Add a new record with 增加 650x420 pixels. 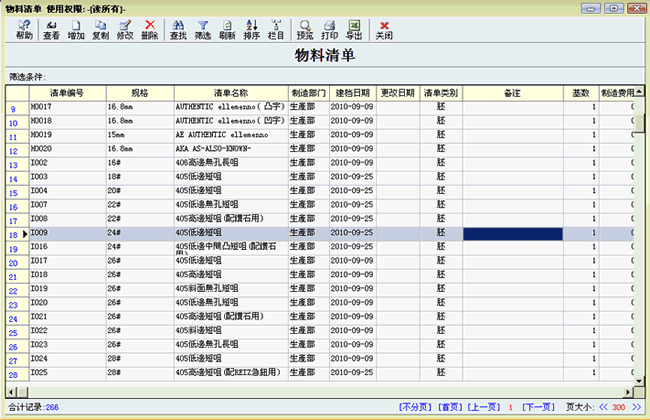click(x=76, y=30)
